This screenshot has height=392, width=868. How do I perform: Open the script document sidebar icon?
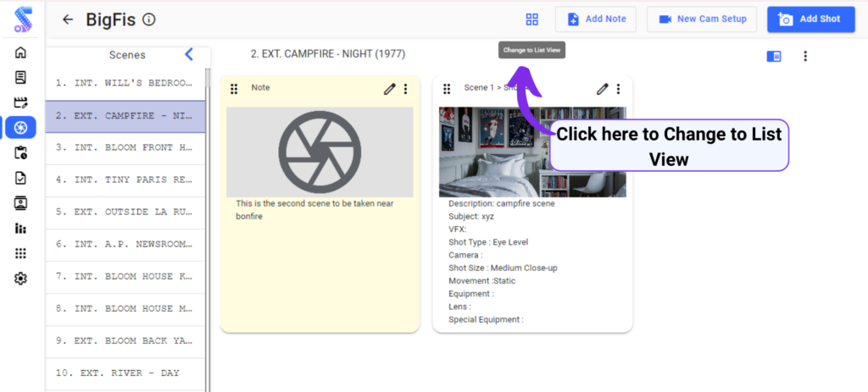click(20, 77)
